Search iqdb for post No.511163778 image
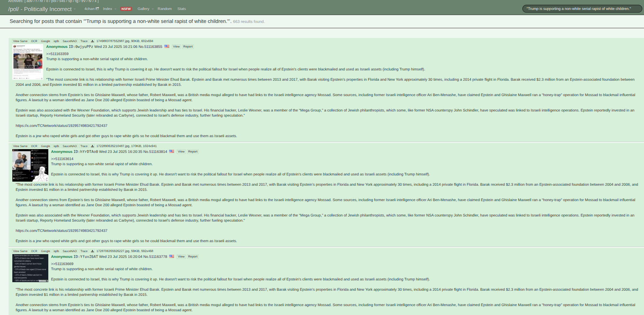Image resolution: width=644 pixels, height=315 pixels. click(x=56, y=251)
